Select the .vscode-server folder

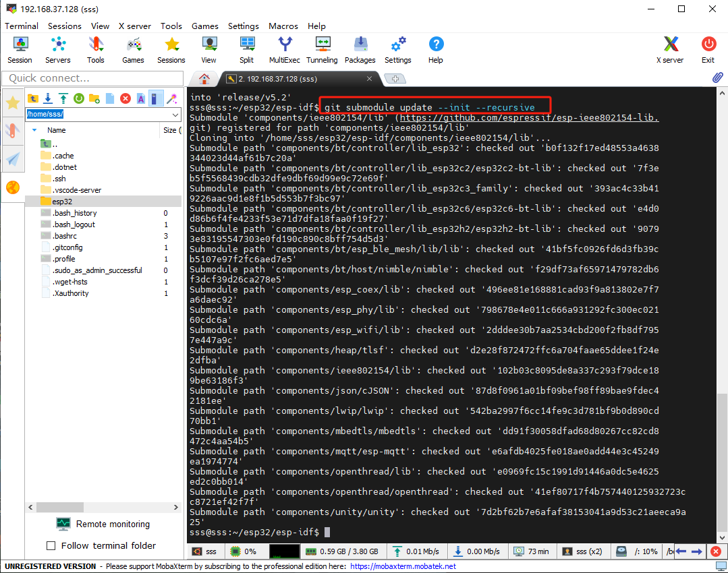click(71, 189)
